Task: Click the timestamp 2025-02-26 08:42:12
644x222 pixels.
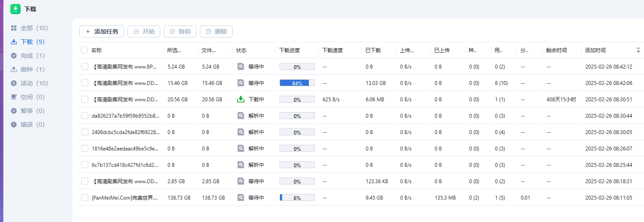Action: 609,66
